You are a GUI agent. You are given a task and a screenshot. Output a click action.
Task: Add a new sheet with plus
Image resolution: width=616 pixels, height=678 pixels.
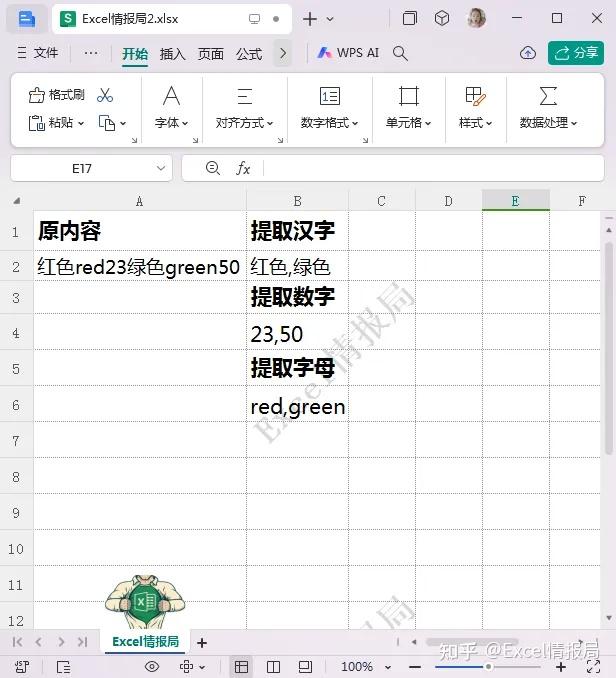(201, 643)
